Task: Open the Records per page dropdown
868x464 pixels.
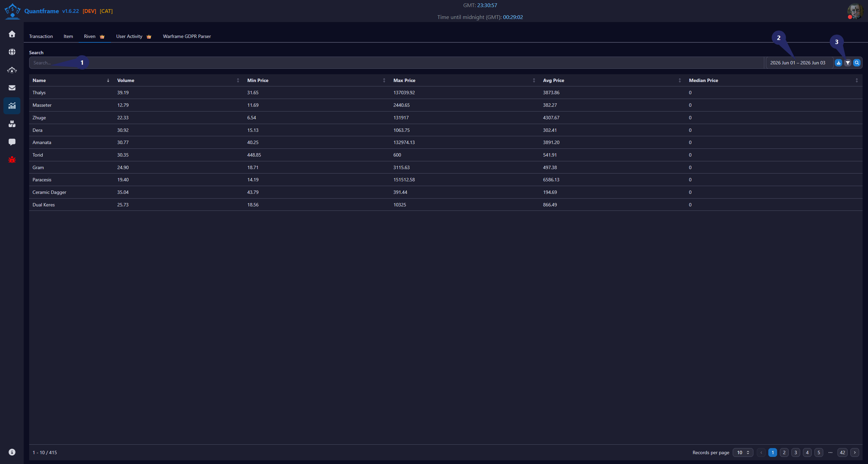Action: [743, 452]
